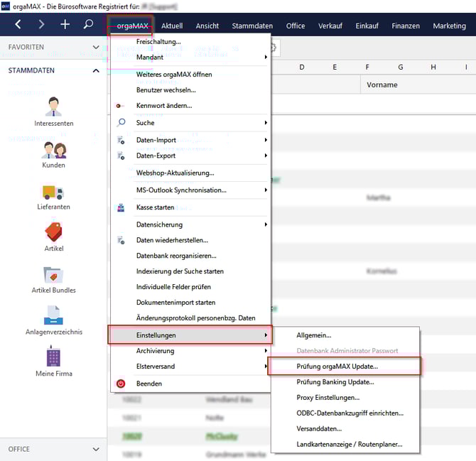Select the Lieferanten truck icon
476x461 pixels.
click(x=53, y=192)
